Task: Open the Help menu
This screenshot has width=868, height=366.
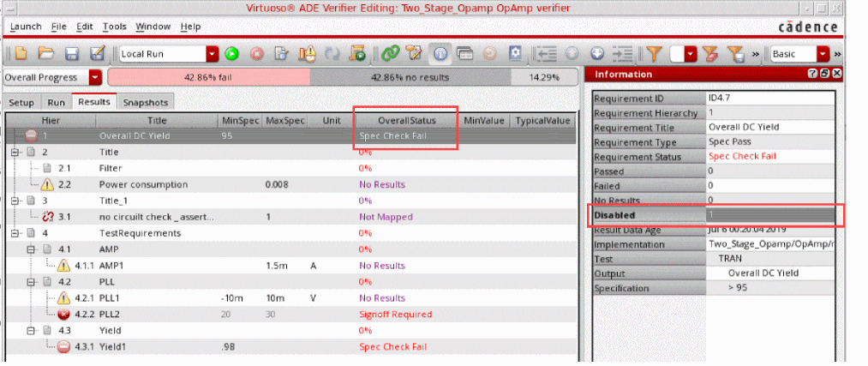Action: click(x=190, y=27)
